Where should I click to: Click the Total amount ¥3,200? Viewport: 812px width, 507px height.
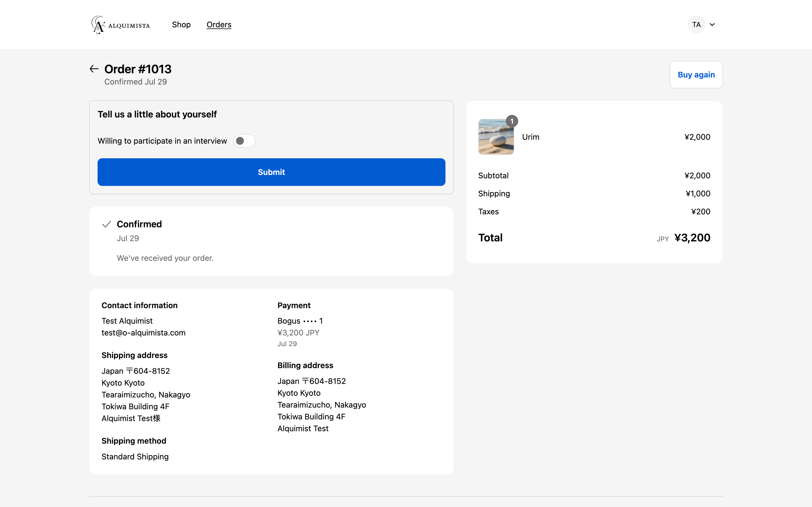[x=692, y=237]
